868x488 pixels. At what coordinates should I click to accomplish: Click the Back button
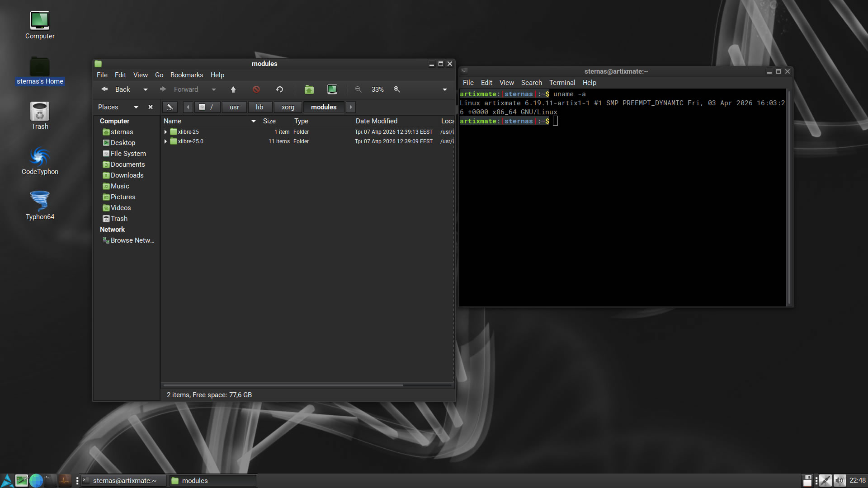[x=116, y=89]
